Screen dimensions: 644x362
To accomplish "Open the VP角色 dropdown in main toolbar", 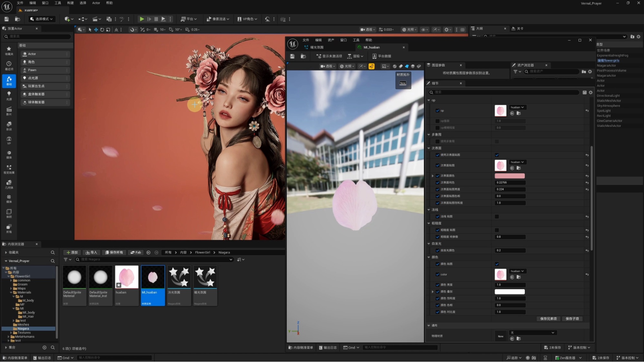I will point(247,19).
